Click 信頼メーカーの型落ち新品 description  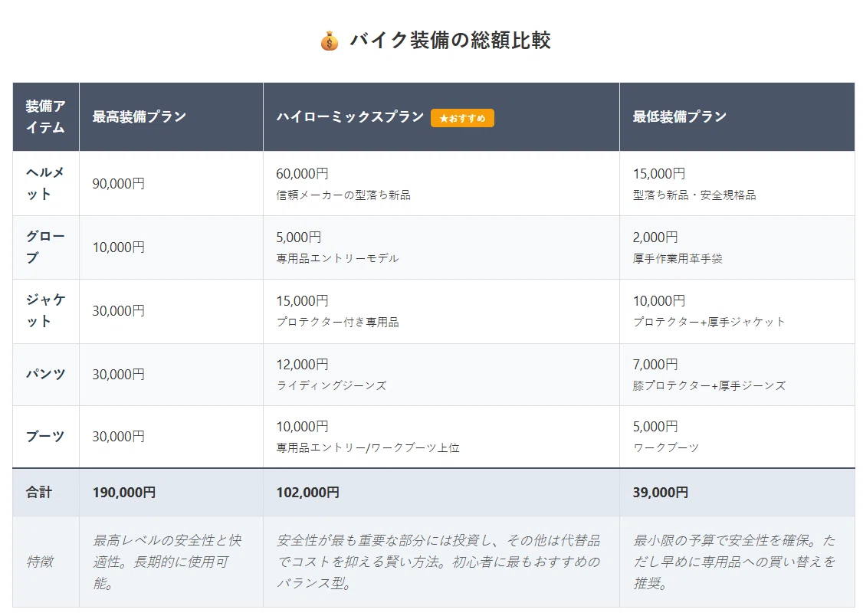(343, 195)
